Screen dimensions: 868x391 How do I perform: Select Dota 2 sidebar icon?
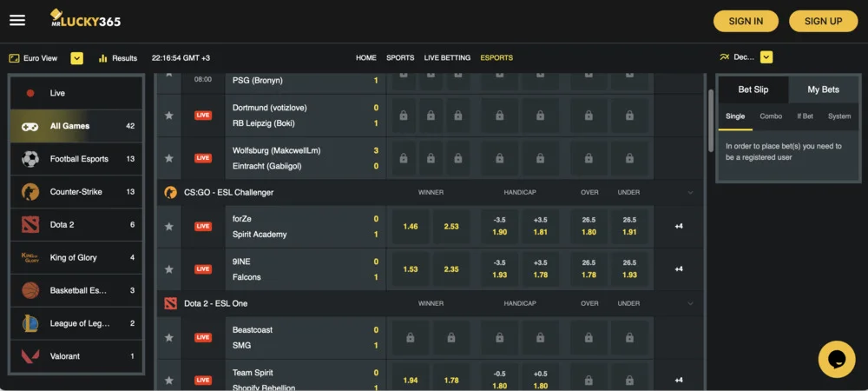click(30, 224)
